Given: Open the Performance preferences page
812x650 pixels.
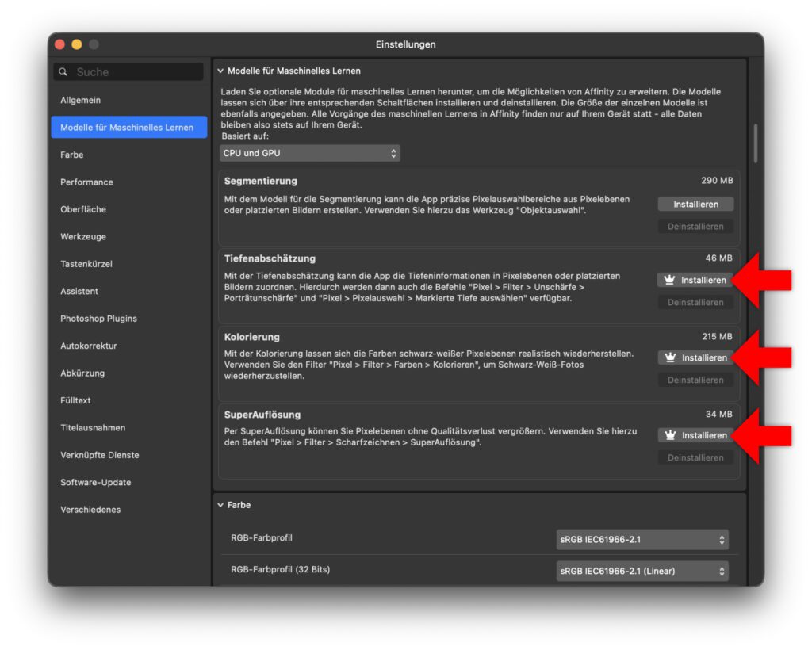Looking at the screenshot, I should pyautogui.click(x=86, y=182).
